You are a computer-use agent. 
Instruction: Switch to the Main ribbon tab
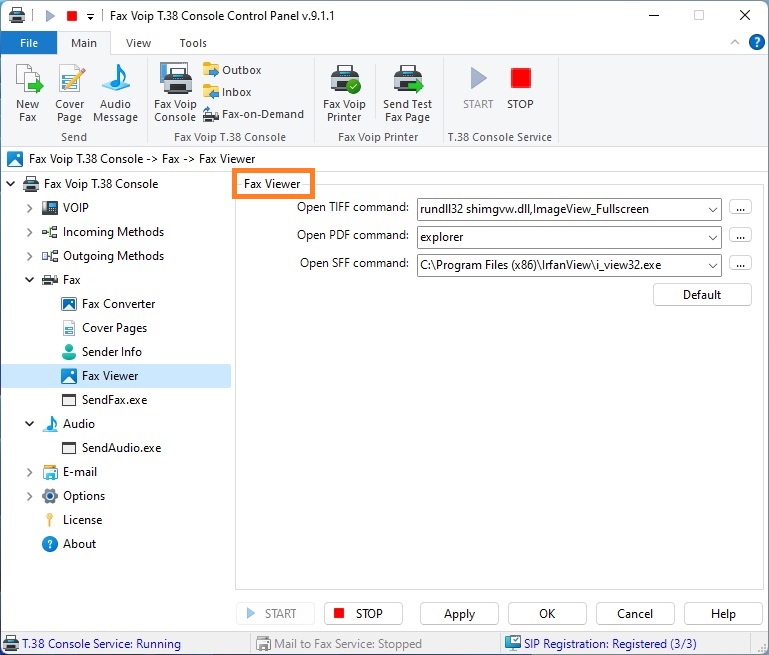(84, 43)
